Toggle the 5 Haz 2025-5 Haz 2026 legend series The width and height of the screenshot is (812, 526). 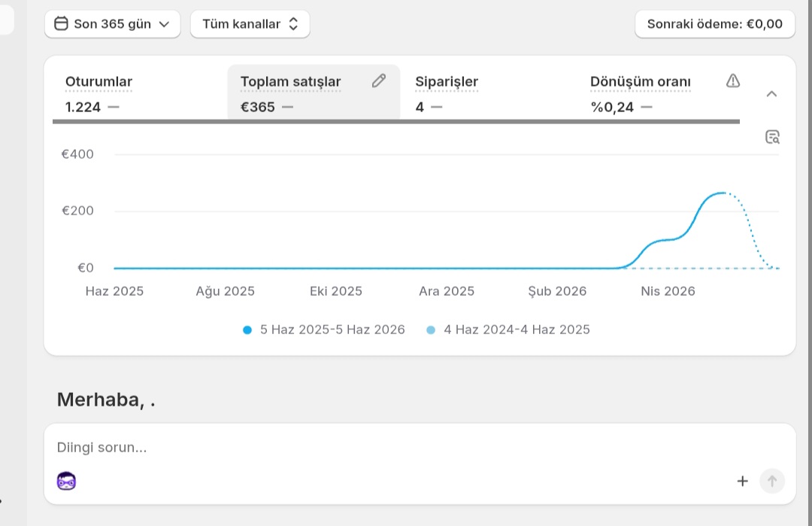tap(323, 330)
